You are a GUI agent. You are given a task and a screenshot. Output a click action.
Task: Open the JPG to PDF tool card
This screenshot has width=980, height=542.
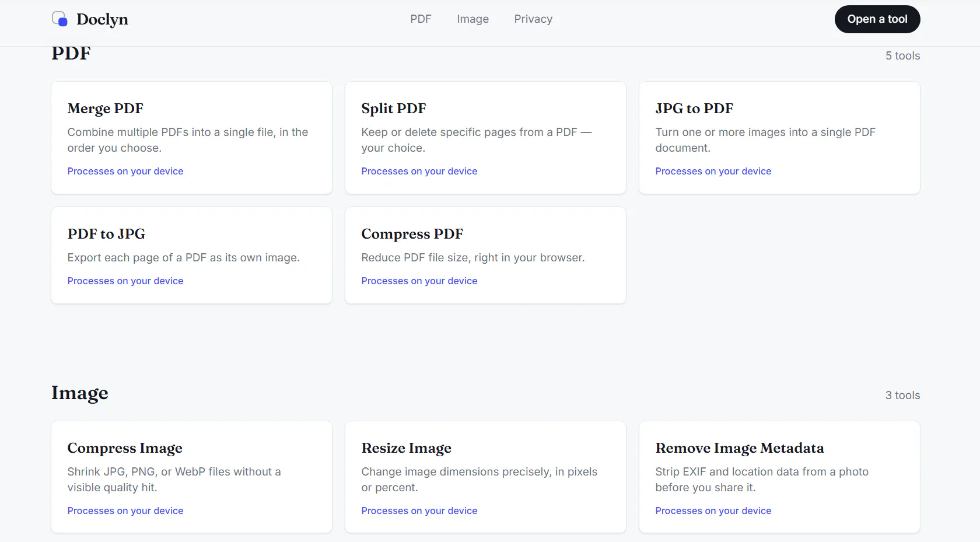coord(779,138)
